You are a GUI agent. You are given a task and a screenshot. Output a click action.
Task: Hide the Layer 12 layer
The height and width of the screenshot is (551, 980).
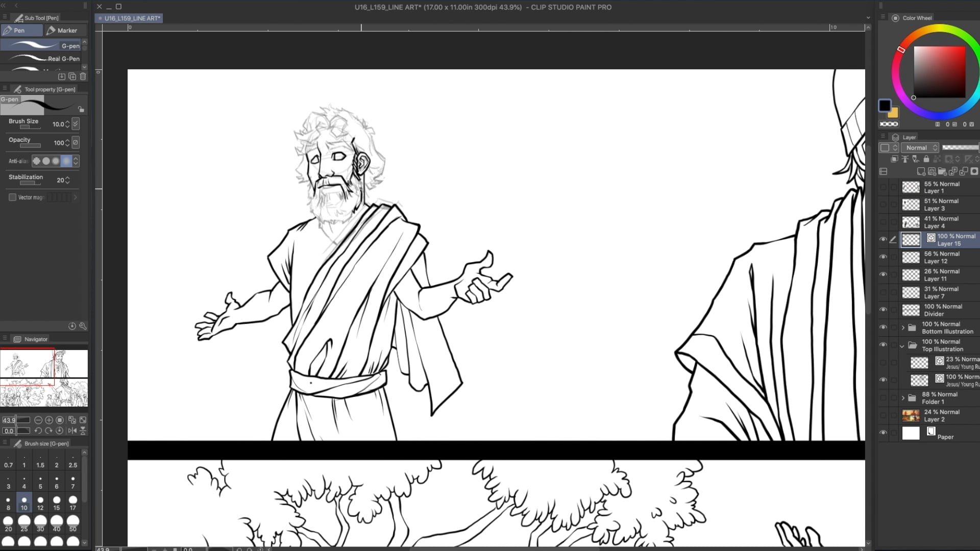point(884,257)
